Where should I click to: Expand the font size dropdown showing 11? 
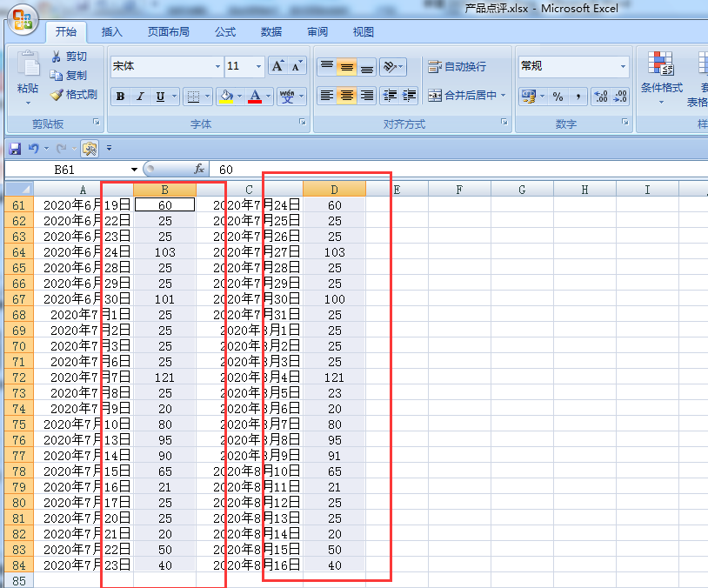tap(244, 66)
